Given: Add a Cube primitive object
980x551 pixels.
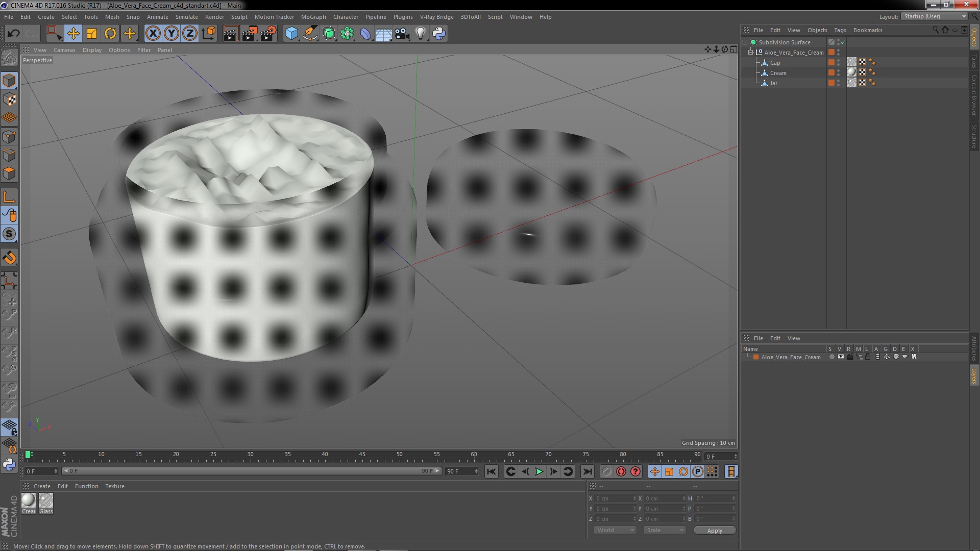Looking at the screenshot, I should point(291,34).
